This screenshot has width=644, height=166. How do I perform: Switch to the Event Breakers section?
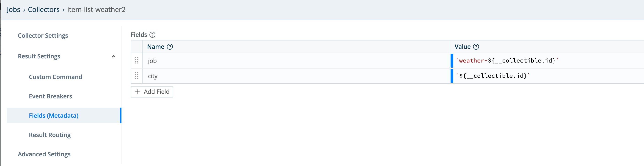[50, 96]
